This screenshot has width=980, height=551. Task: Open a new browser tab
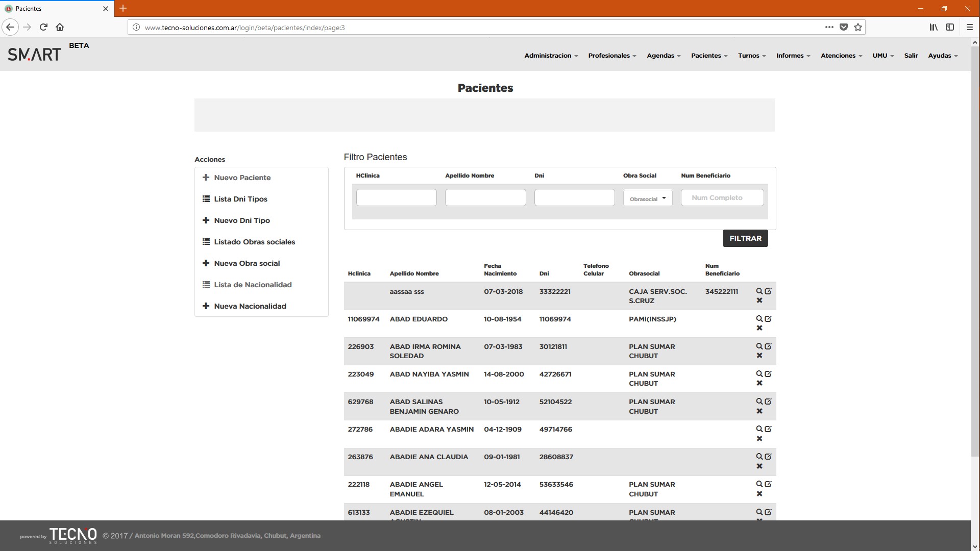(x=123, y=8)
